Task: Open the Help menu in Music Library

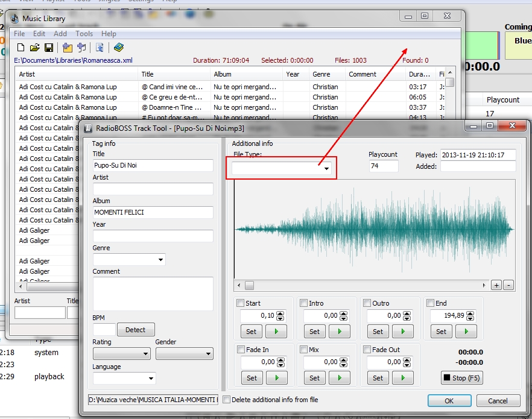Action: click(x=109, y=34)
